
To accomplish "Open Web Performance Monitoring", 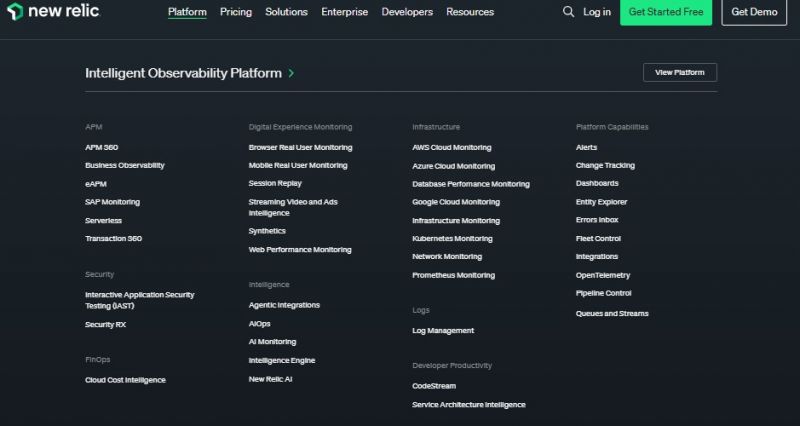I will pos(300,249).
